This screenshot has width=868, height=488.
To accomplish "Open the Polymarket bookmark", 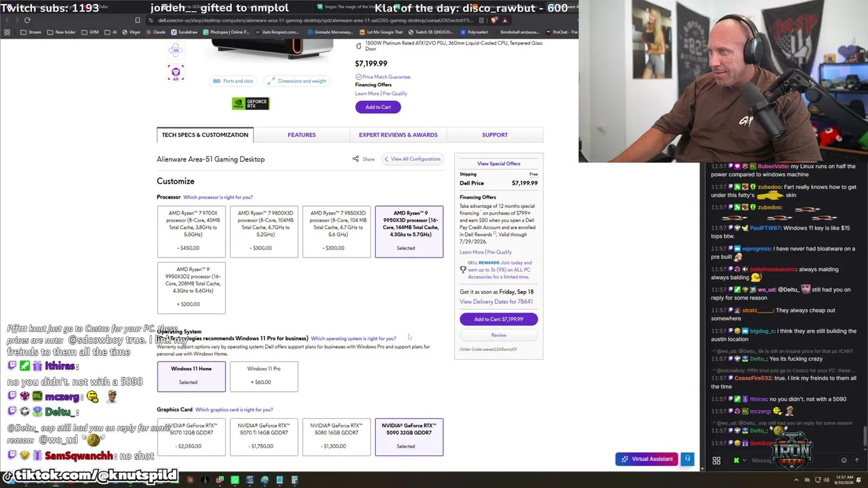I will 473,32.
